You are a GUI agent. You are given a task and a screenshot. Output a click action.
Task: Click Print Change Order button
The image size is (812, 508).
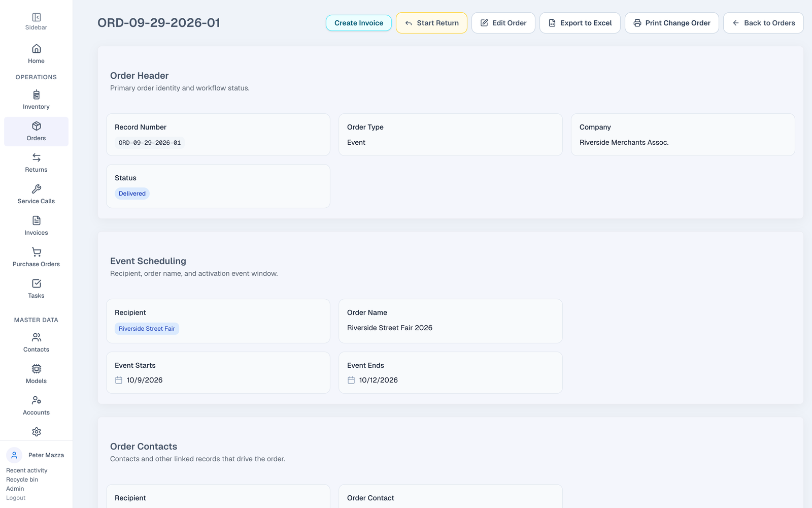671,23
